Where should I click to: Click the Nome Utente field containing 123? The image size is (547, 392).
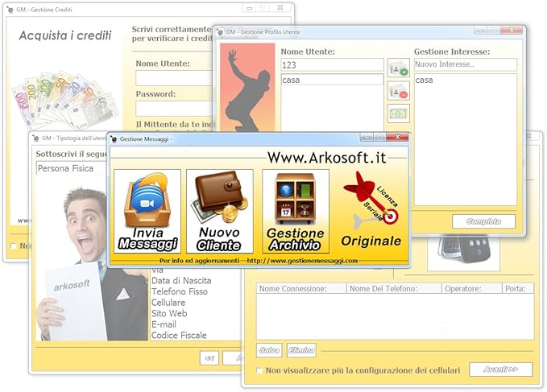coord(332,65)
